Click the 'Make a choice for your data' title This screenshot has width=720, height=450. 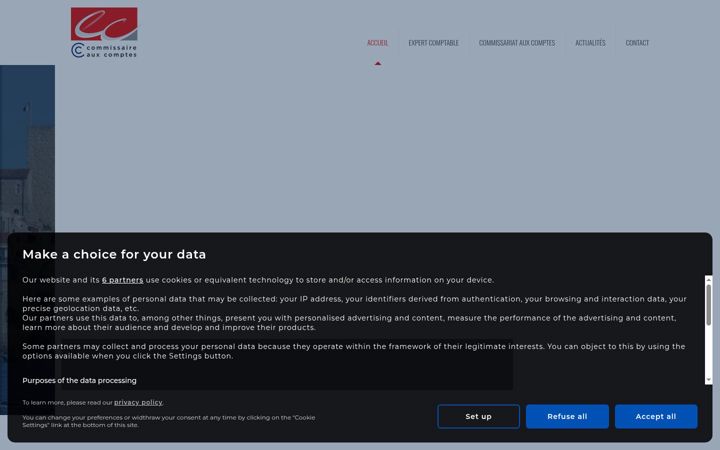[114, 254]
